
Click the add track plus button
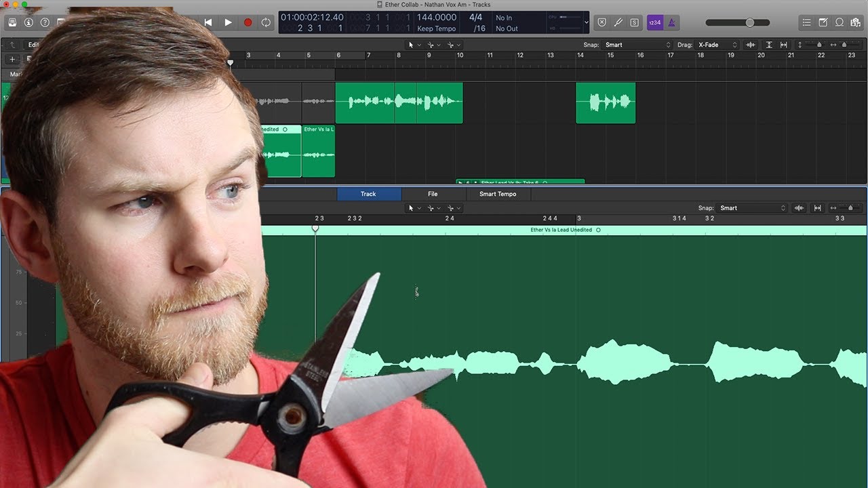point(12,59)
